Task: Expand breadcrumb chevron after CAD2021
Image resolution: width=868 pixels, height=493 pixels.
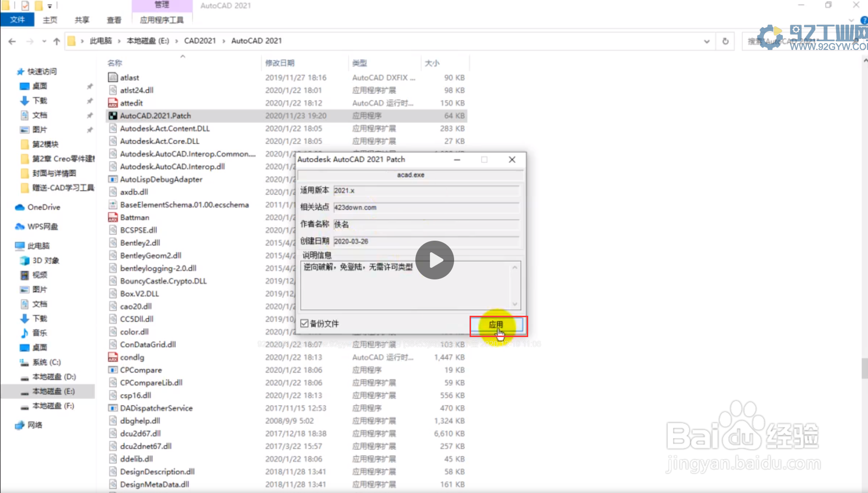Action: point(224,41)
